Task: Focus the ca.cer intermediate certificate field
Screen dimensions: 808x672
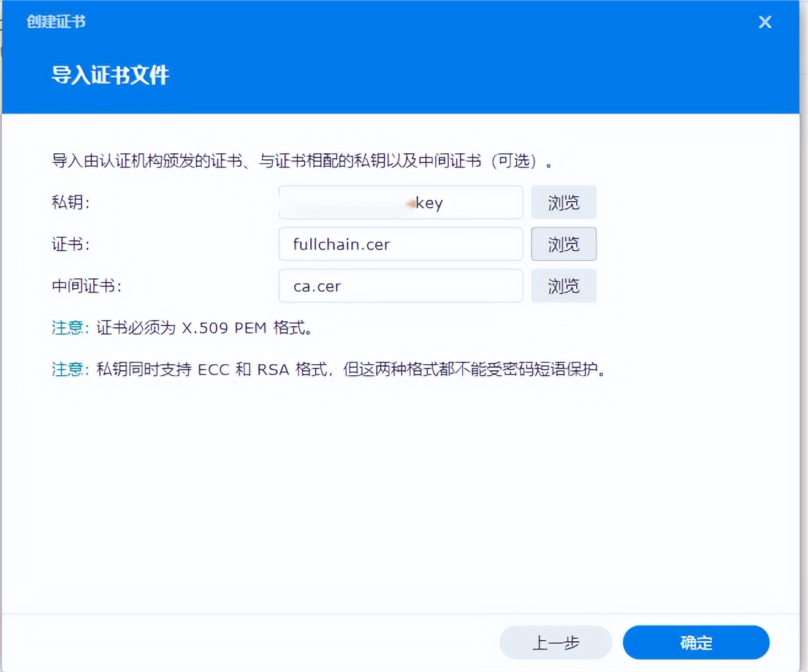Action: tap(400, 286)
